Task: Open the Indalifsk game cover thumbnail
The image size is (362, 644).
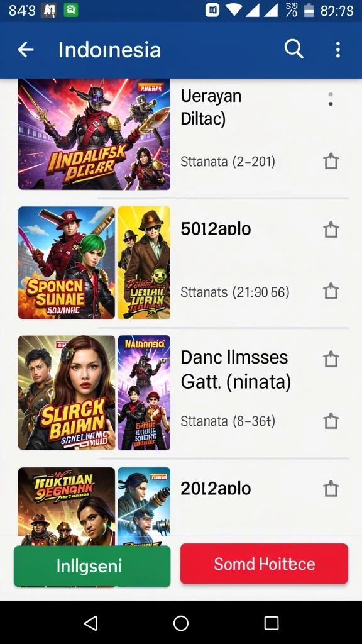Action: (x=94, y=134)
